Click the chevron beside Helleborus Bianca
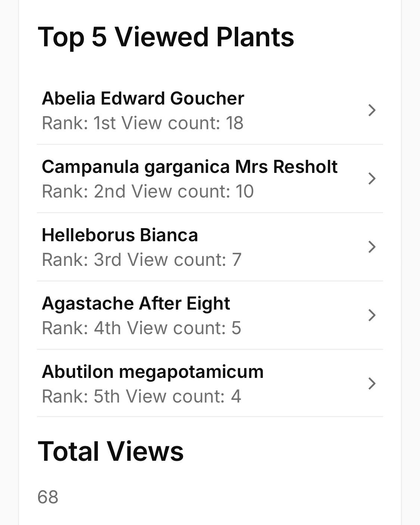The height and width of the screenshot is (525, 420). 371,247
